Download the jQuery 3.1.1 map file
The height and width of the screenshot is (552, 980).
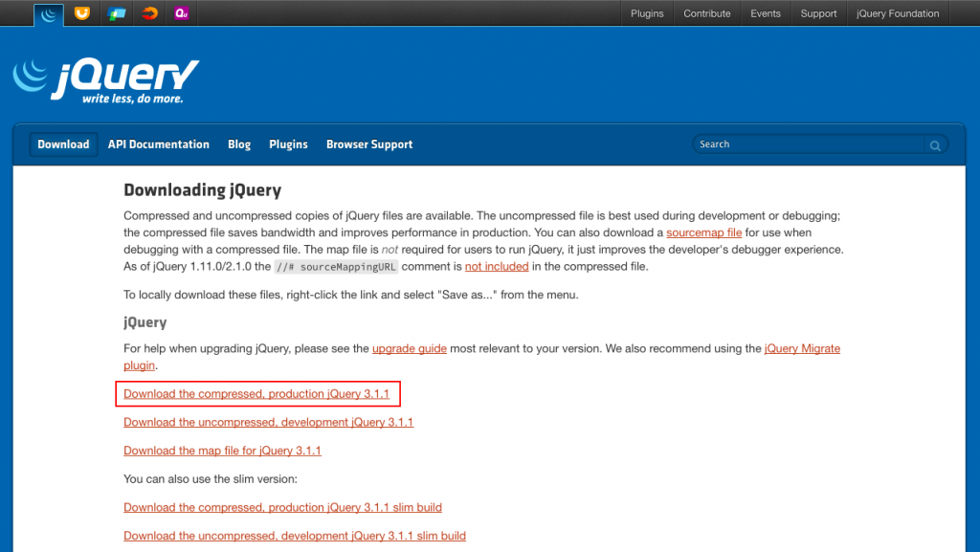[222, 451]
